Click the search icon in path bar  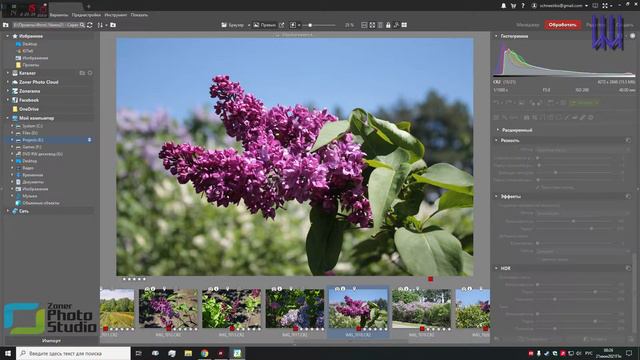[82, 25]
